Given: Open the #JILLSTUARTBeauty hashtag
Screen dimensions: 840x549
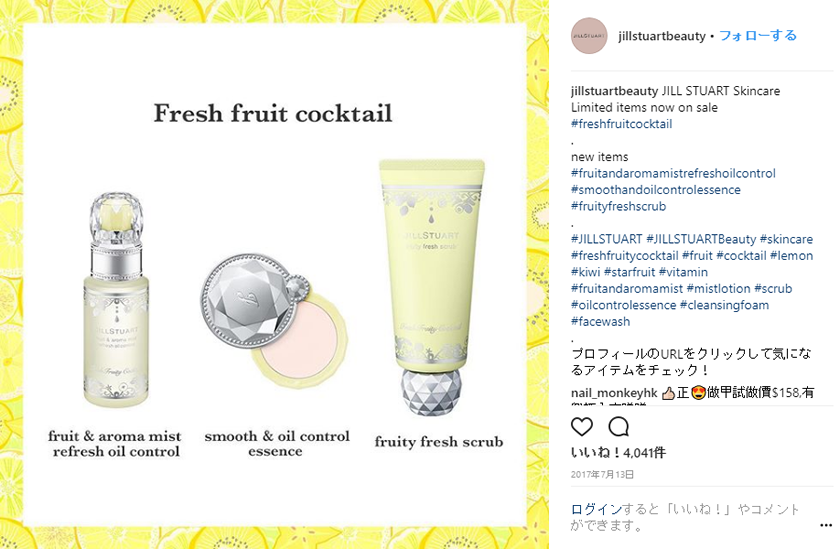Looking at the screenshot, I should 701,239.
